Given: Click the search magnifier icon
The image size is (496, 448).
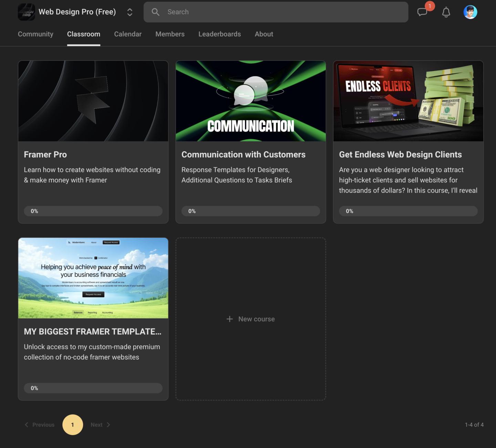Looking at the screenshot, I should pyautogui.click(x=155, y=12).
